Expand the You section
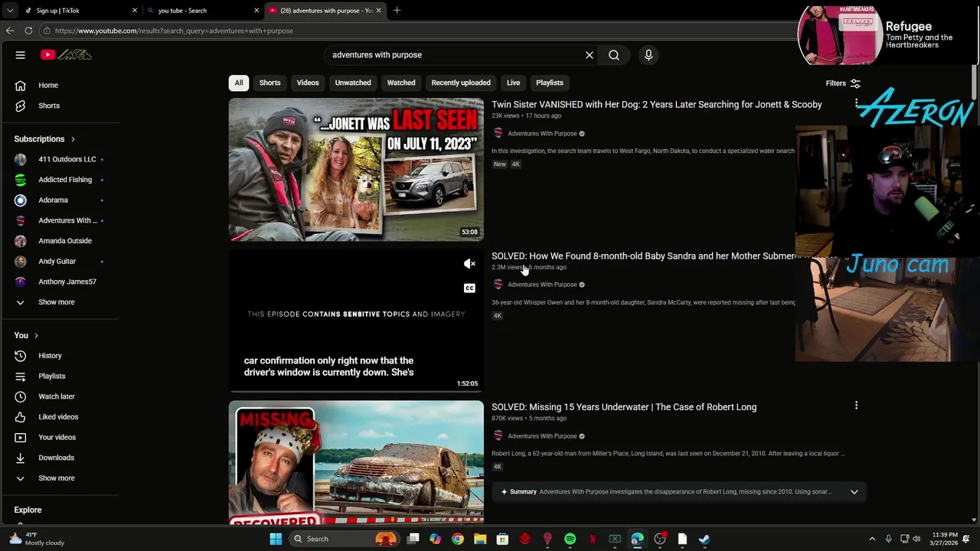Image resolution: width=980 pixels, height=551 pixels. click(x=26, y=335)
